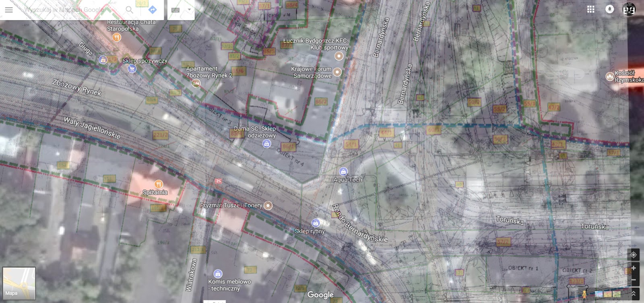Screen dimensions: 644x303
Task: Click the 'Apartament Zbożowy Rynek 2' label
Action: coord(209,72)
